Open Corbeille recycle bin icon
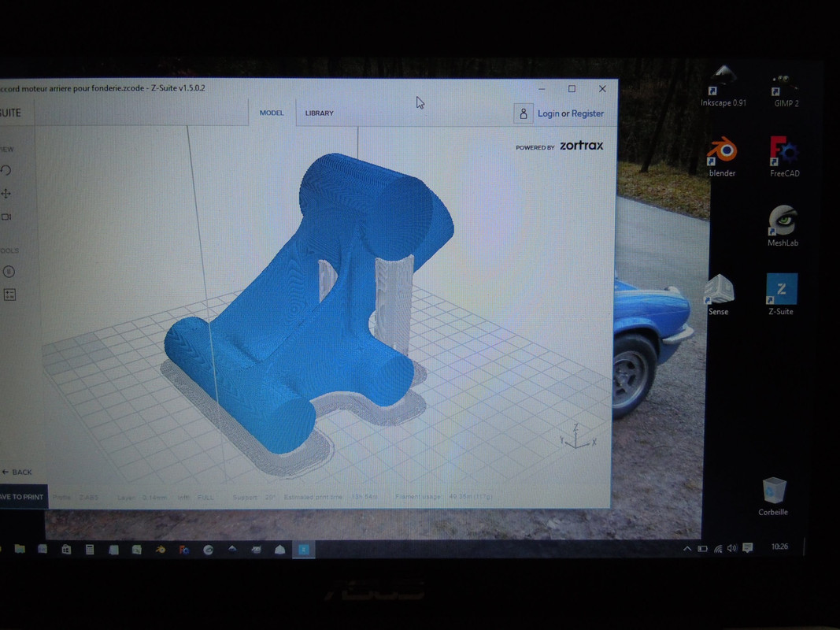Screen dimensions: 840x630 coord(773,497)
